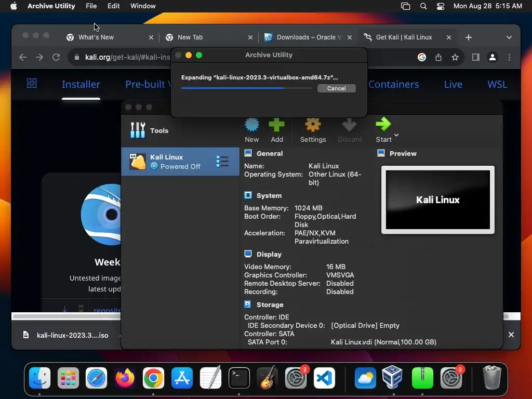Image resolution: width=532 pixels, height=399 pixels.
Task: Click the Storage section header
Action: pyautogui.click(x=270, y=304)
